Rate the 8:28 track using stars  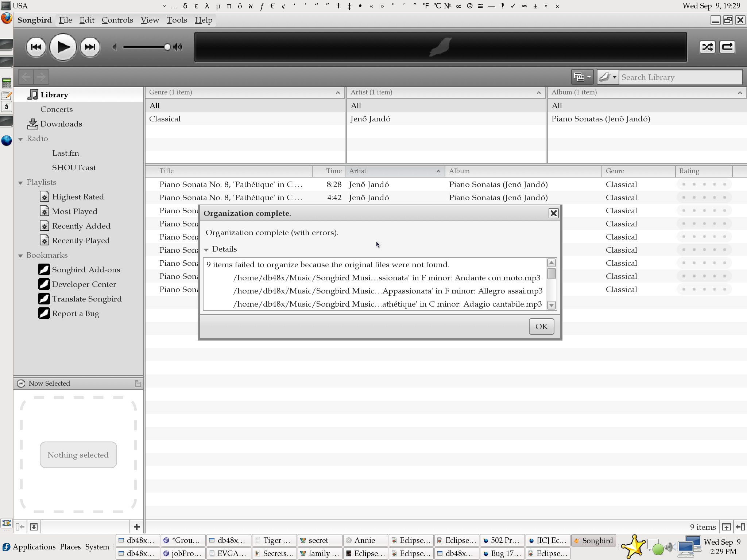coord(704,184)
